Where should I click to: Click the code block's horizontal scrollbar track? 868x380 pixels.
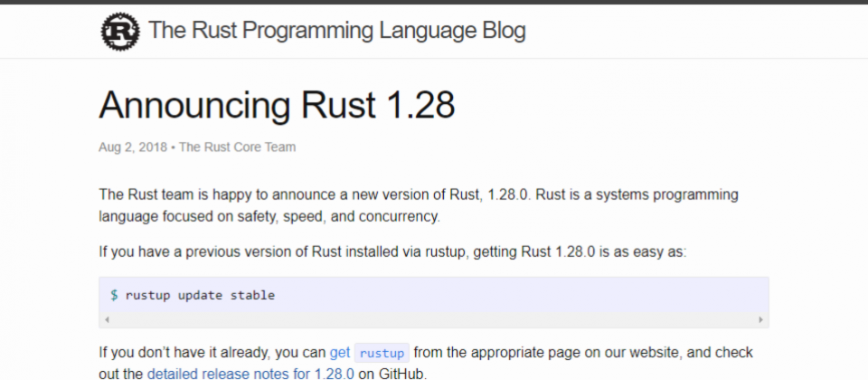click(x=433, y=319)
